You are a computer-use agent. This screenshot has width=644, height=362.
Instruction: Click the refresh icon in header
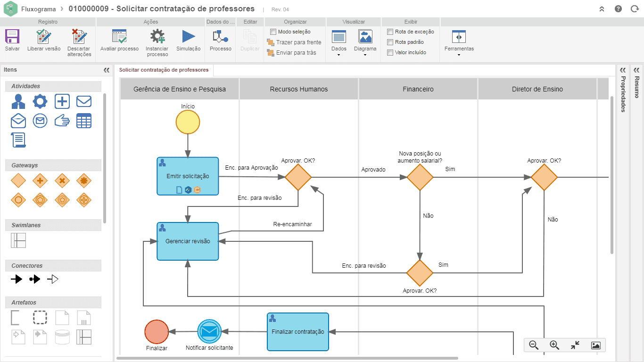pyautogui.click(x=635, y=9)
